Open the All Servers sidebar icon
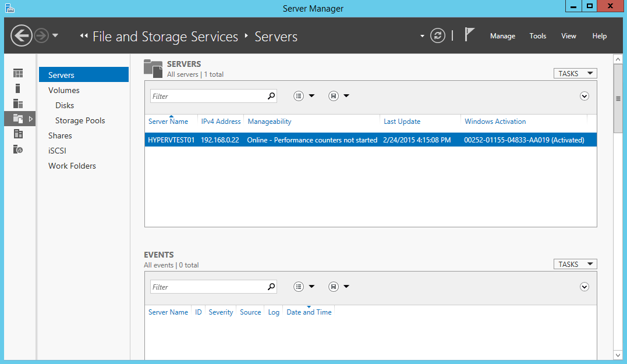 [x=18, y=104]
